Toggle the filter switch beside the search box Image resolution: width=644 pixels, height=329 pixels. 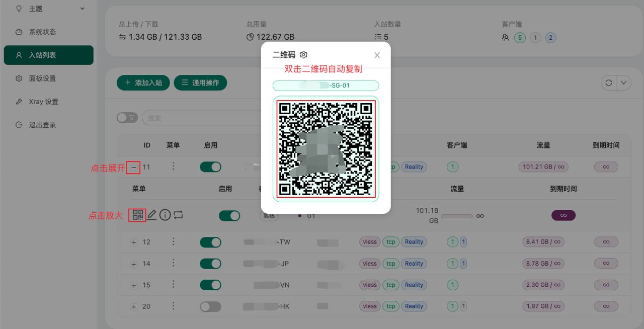[x=127, y=118]
